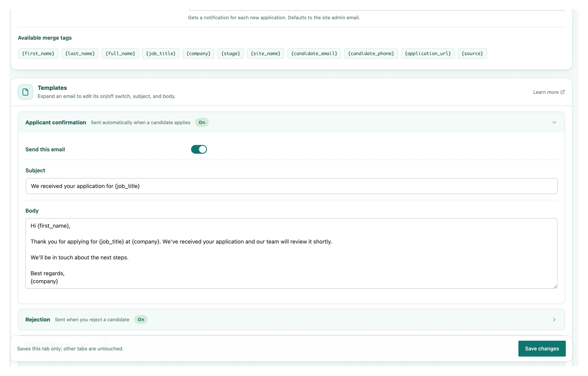Click the On badge beside Applicant confirmation
Screen dimensions: 588x376
pos(202,122)
